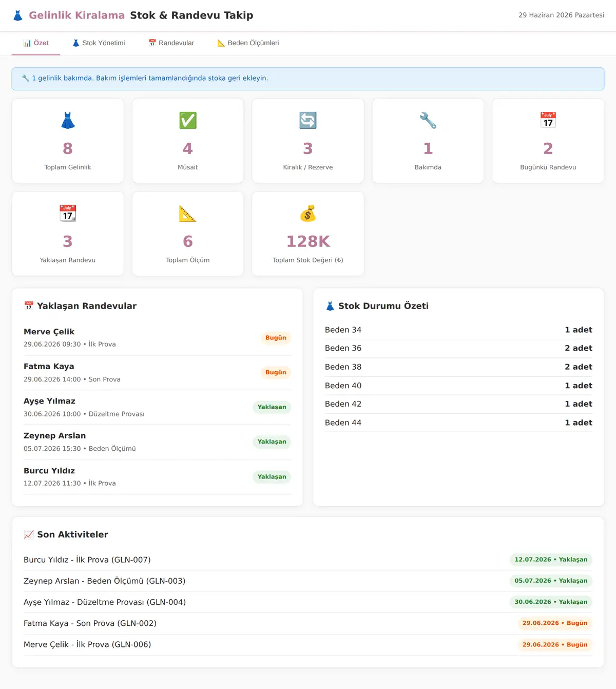Click the Bugün badge for Fatma Kaya's appointment
Viewport: 616px width, 689px height.
[x=276, y=372]
